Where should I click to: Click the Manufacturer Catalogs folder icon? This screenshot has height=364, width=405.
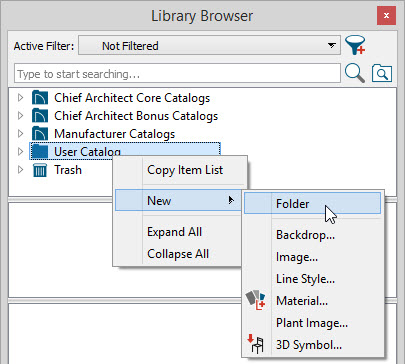(x=40, y=134)
